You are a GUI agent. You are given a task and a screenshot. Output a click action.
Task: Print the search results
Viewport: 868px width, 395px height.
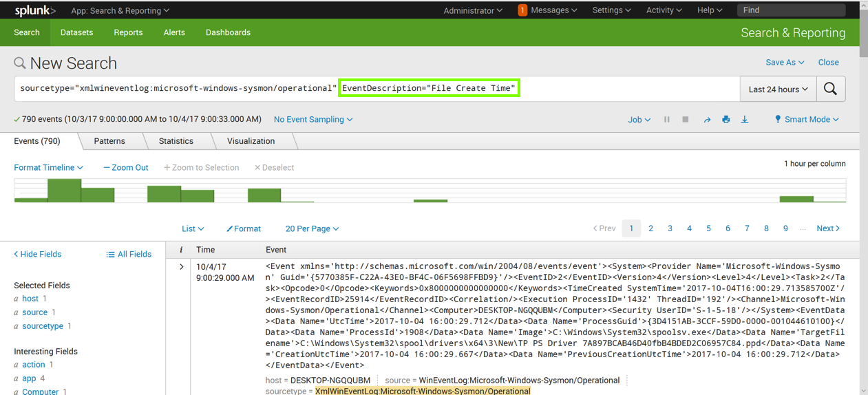tap(726, 119)
